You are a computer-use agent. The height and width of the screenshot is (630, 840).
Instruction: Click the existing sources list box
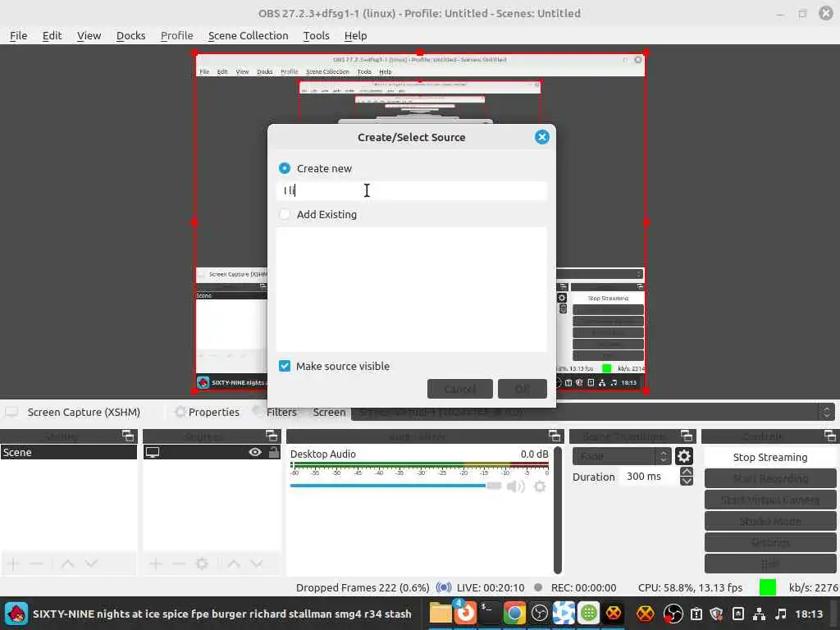click(412, 290)
